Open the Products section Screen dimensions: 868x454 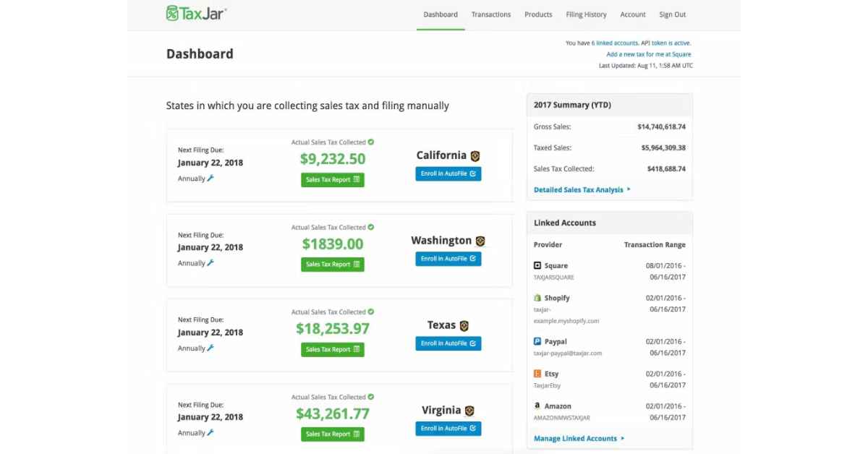[x=538, y=14]
